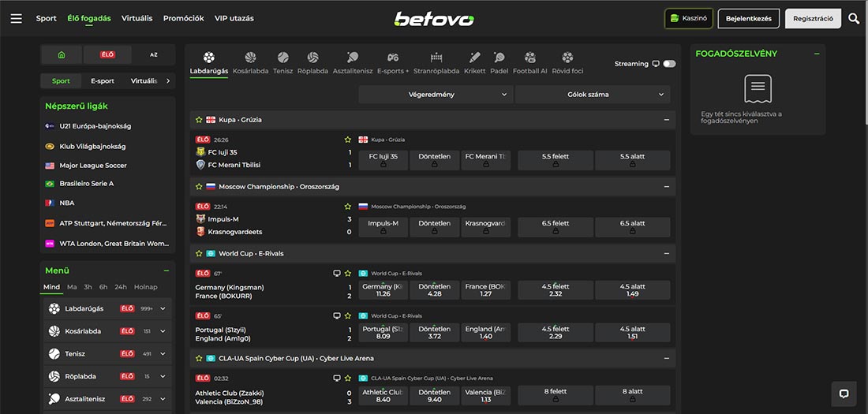Favorite the Kupa • Grúzia league header star
Viewport: 868px width, 414px height.
point(199,120)
